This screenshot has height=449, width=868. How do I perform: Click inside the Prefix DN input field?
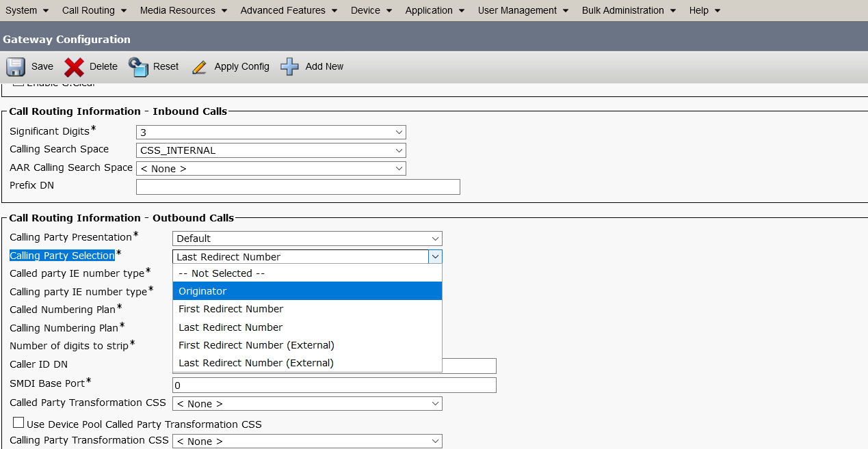coord(298,186)
